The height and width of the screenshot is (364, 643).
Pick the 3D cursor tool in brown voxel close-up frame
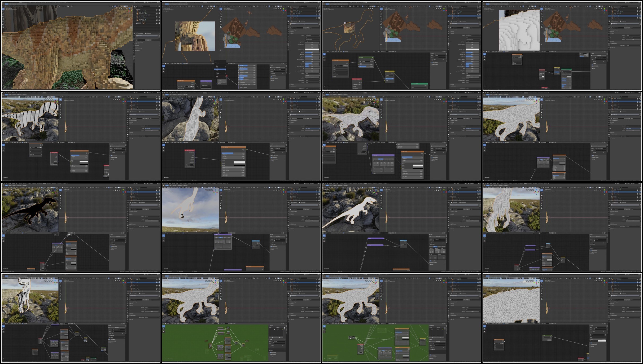[x=3, y=11]
